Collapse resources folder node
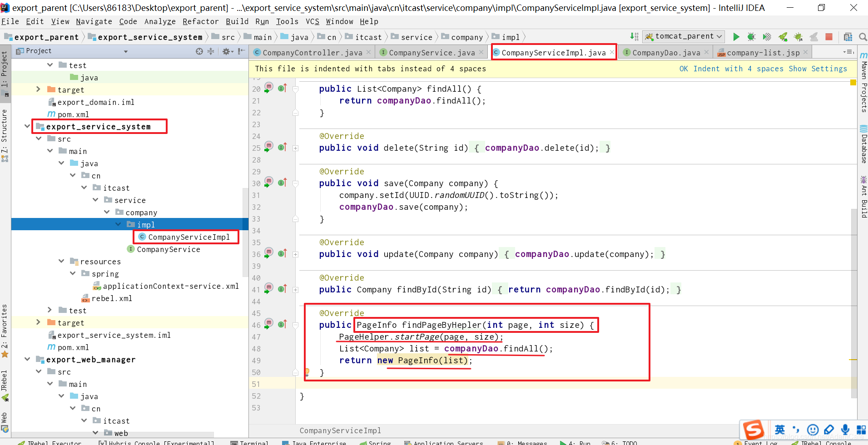 (61, 261)
